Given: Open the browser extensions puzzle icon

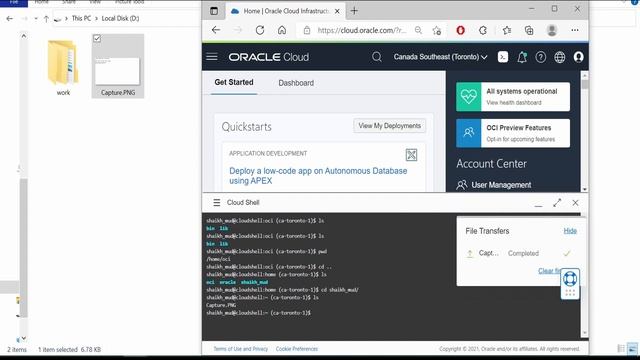Looking at the screenshot, I should pos(483,30).
